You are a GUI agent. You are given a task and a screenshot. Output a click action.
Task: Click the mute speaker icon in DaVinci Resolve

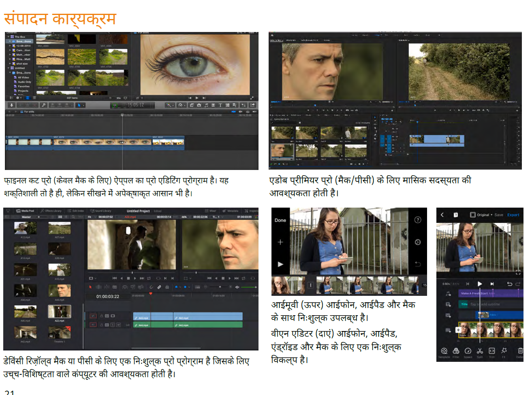[x=237, y=287]
